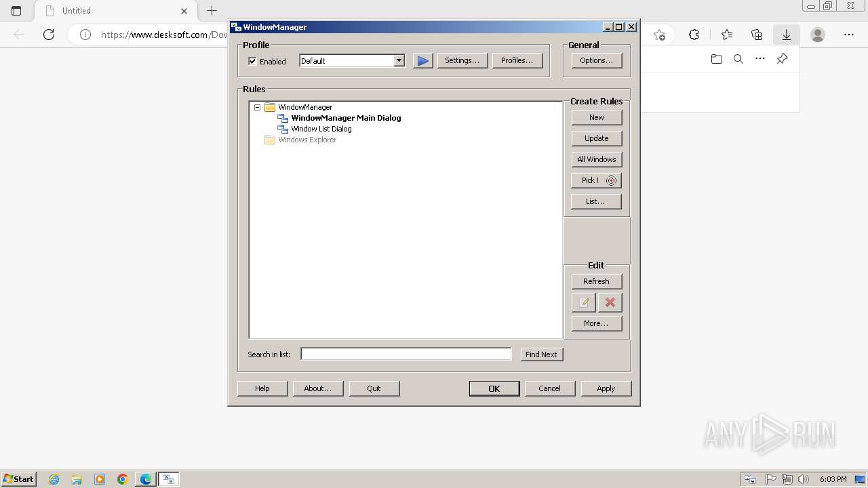Click Edge profile avatar icon
868x488 pixels.
[x=818, y=35]
